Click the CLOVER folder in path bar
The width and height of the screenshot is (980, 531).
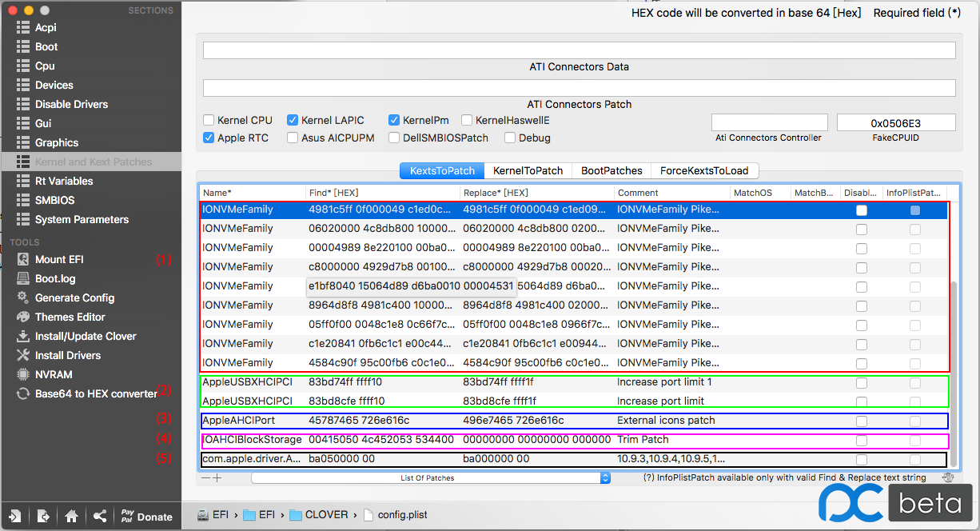(318, 515)
